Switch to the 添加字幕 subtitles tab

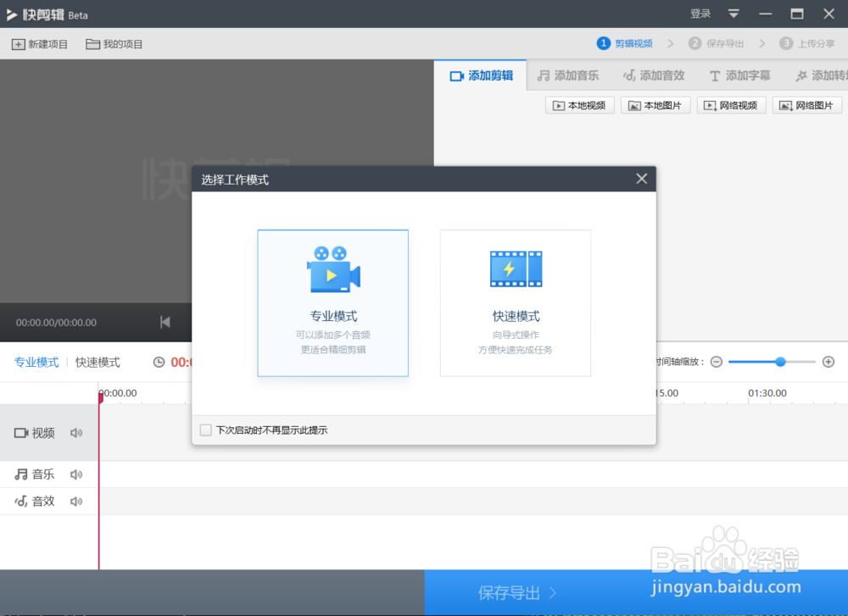[x=739, y=75]
